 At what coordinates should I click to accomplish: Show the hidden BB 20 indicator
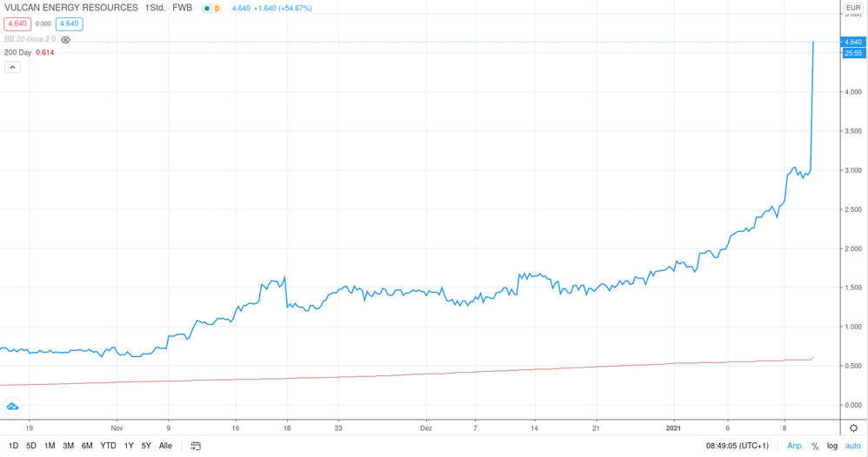pos(65,40)
